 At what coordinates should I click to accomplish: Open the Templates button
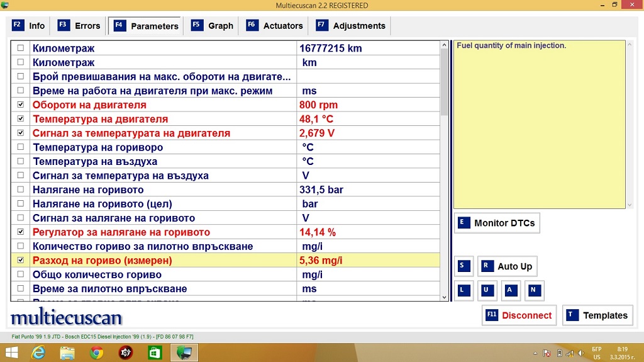(597, 315)
